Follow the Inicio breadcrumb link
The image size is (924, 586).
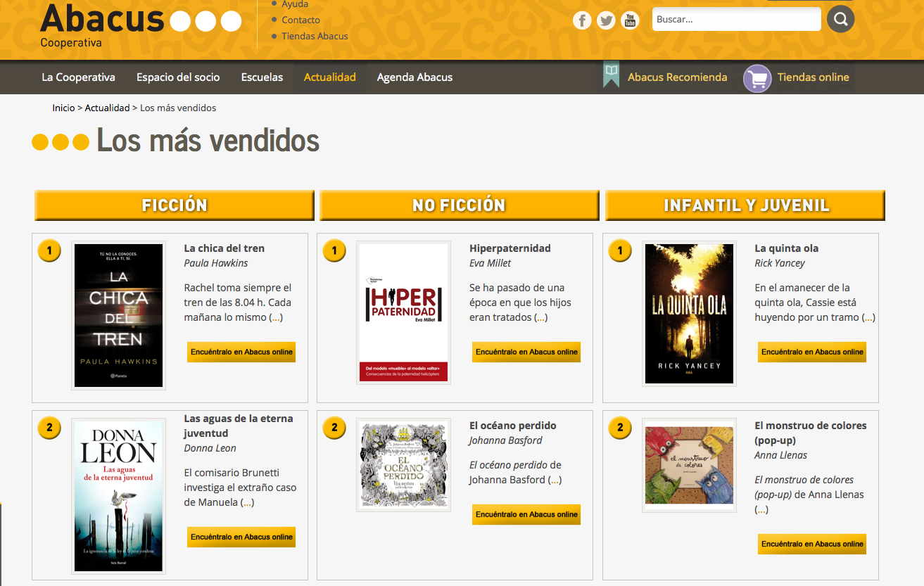pyautogui.click(x=63, y=108)
